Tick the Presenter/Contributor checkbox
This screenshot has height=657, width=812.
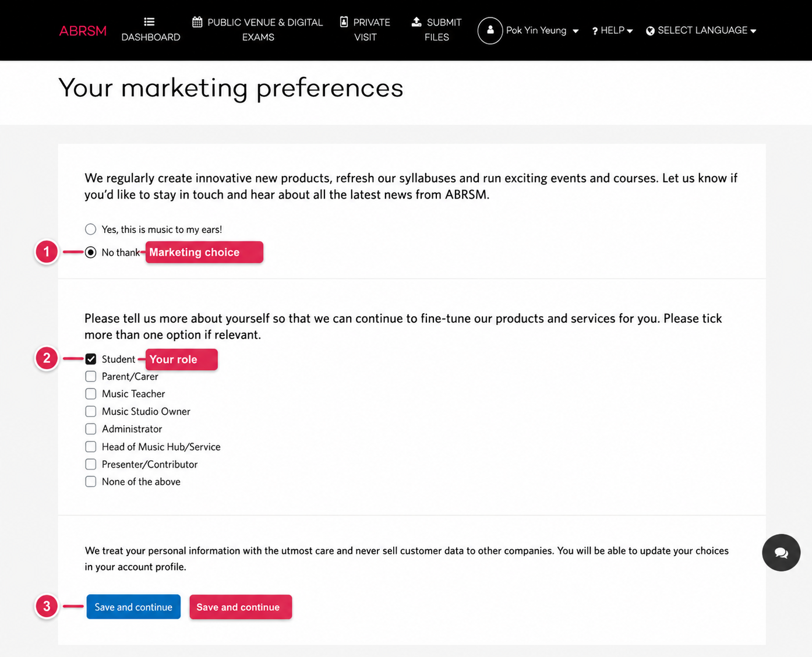pyautogui.click(x=90, y=464)
